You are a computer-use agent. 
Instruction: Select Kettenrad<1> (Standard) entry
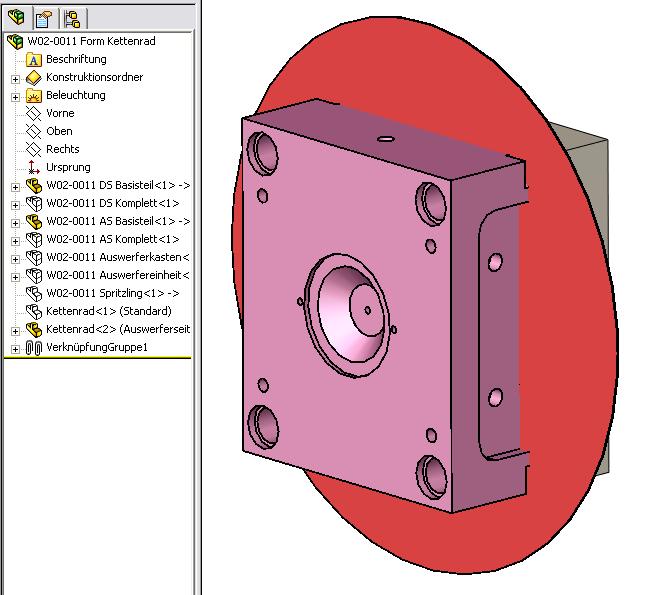tap(109, 311)
